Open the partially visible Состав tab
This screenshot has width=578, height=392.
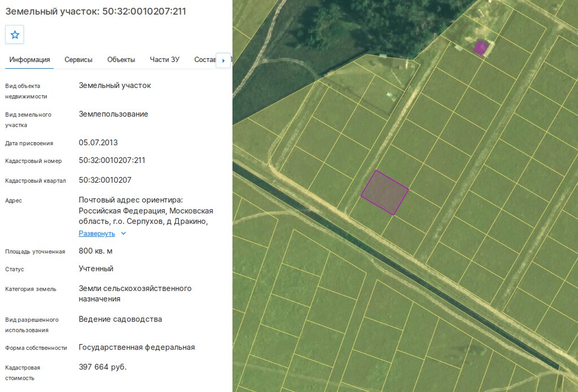tap(205, 60)
